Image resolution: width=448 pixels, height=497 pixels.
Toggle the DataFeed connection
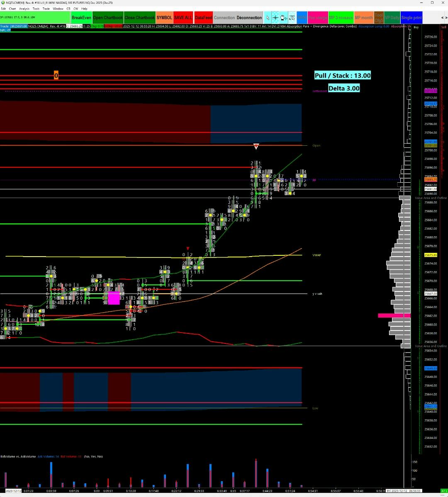[x=203, y=17]
